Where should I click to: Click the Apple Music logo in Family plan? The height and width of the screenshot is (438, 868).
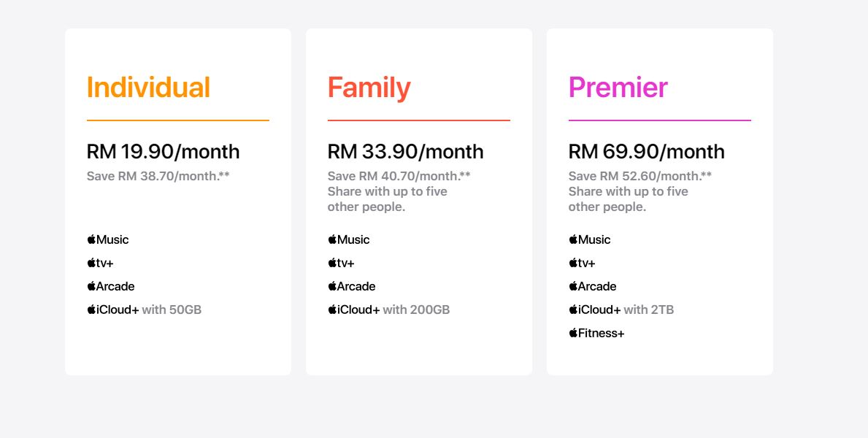point(349,239)
